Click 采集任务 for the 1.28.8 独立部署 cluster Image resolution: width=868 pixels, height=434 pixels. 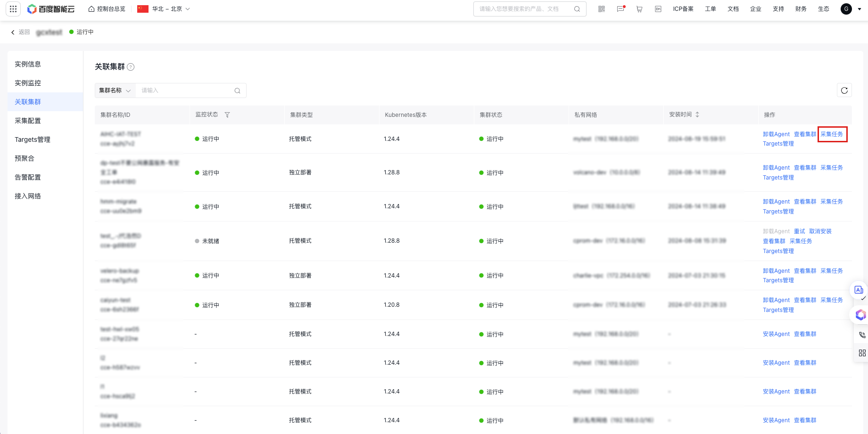(x=832, y=168)
